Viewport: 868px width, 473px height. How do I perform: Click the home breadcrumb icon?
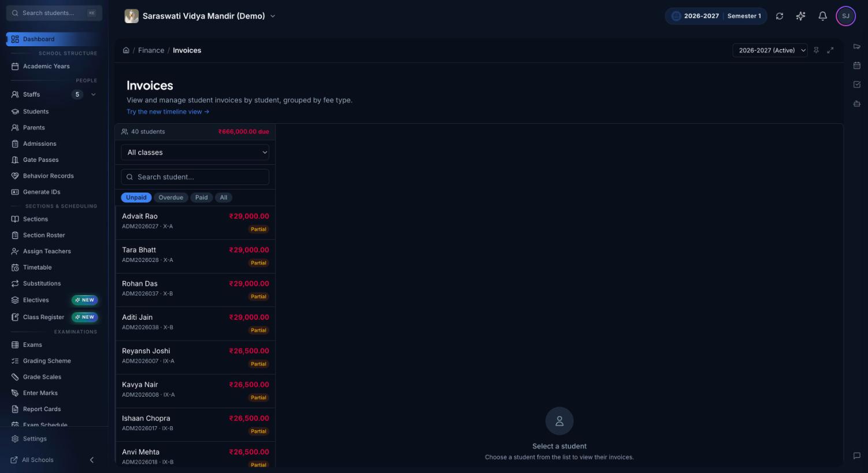(x=126, y=50)
